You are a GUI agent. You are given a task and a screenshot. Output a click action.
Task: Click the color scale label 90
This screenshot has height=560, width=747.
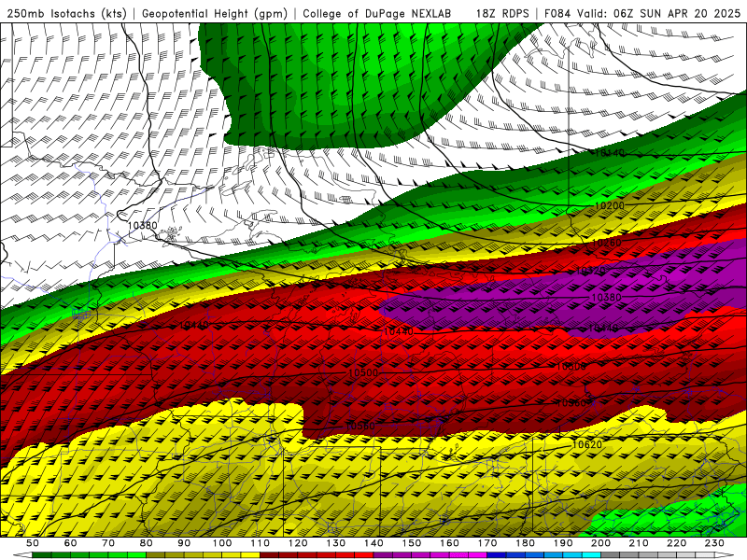pos(184,543)
